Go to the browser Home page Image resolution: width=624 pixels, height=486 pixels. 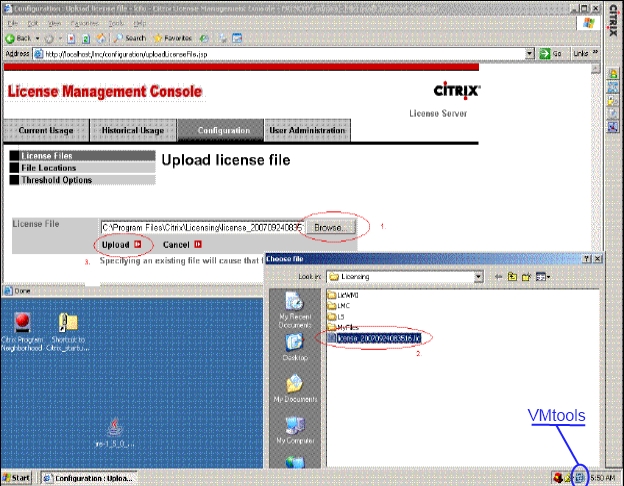click(101, 39)
